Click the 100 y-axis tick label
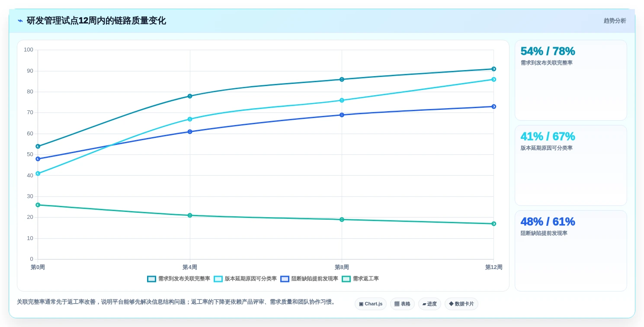The height and width of the screenshot is (327, 644). [x=29, y=50]
